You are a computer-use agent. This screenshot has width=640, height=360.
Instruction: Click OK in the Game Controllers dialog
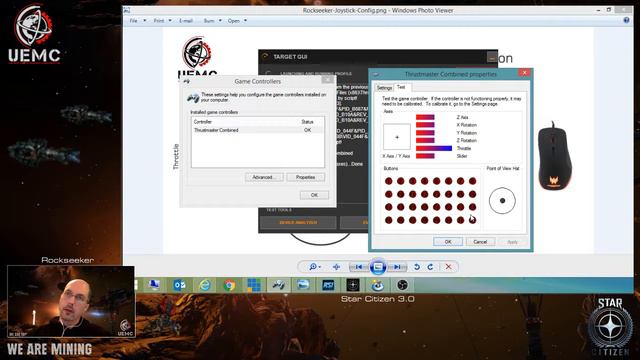(314, 195)
